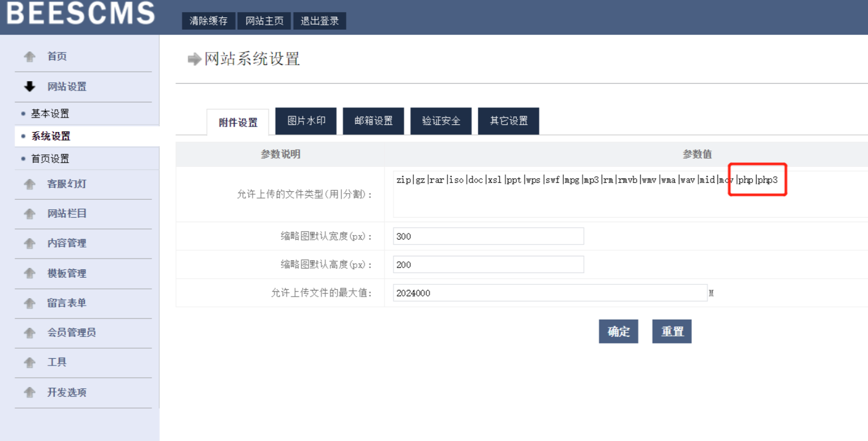
Task: Click the arrow icon beside 内容管理
Action: [x=30, y=243]
